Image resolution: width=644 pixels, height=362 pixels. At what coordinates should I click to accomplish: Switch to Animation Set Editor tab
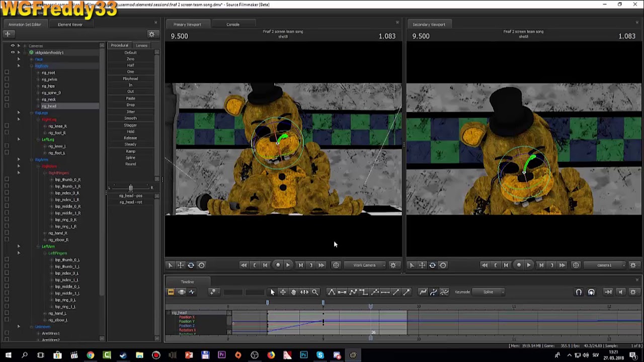click(25, 24)
